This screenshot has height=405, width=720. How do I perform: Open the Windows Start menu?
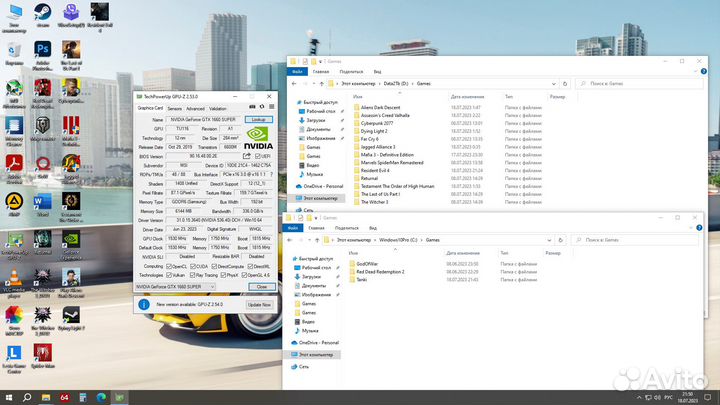tap(9, 397)
